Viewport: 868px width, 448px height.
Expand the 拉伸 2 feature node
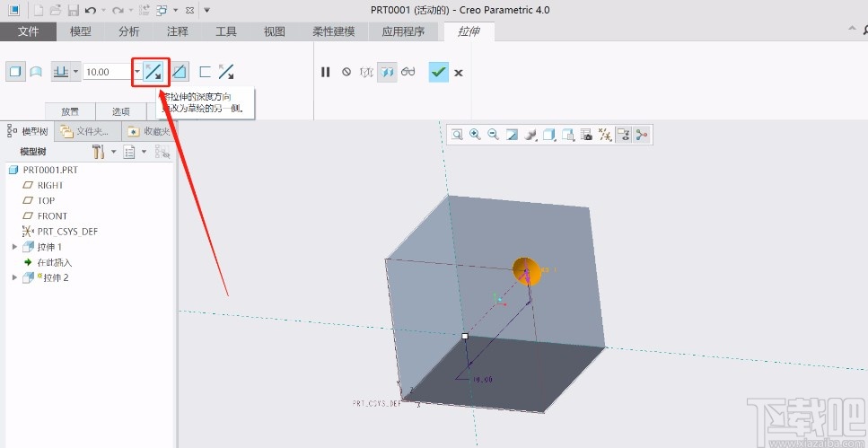coord(15,277)
